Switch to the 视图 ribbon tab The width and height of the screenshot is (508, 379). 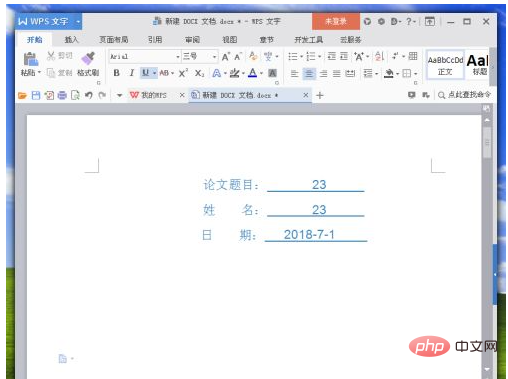(x=230, y=40)
